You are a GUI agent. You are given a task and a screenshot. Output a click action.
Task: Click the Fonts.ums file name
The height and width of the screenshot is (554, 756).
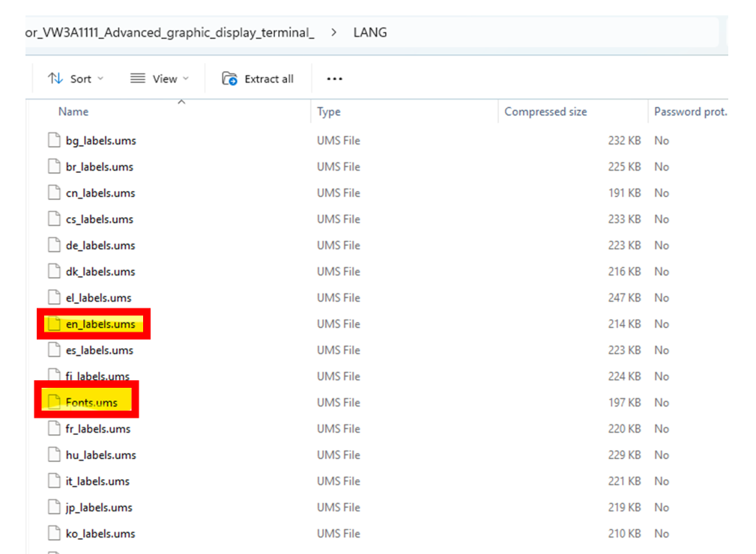pyautogui.click(x=91, y=402)
